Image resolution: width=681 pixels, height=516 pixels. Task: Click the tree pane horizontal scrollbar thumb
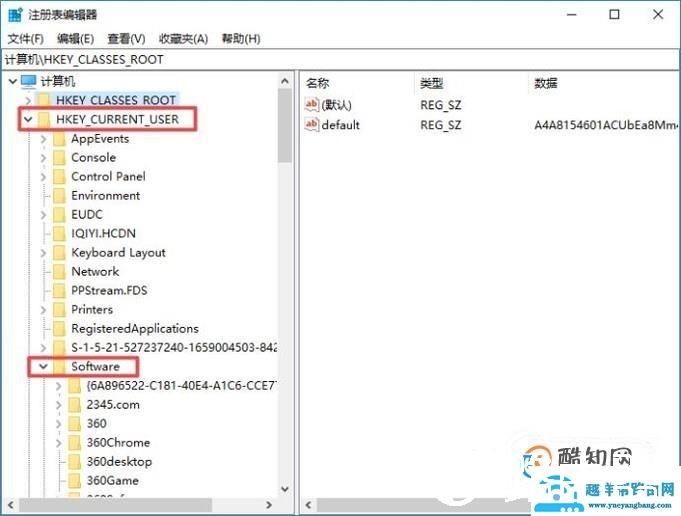click(116, 505)
